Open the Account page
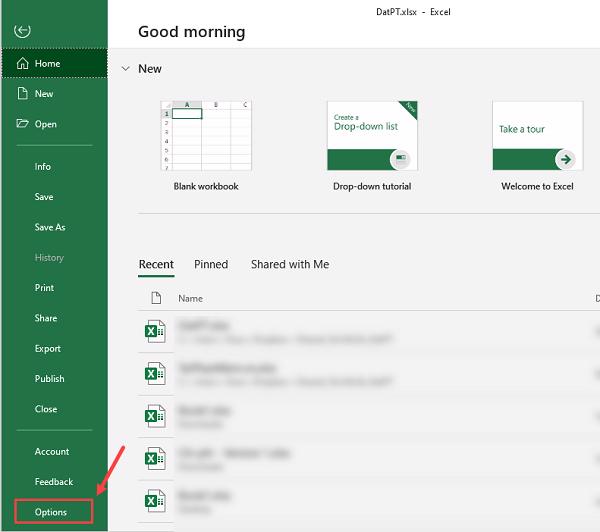The height and width of the screenshot is (532, 600). click(52, 452)
